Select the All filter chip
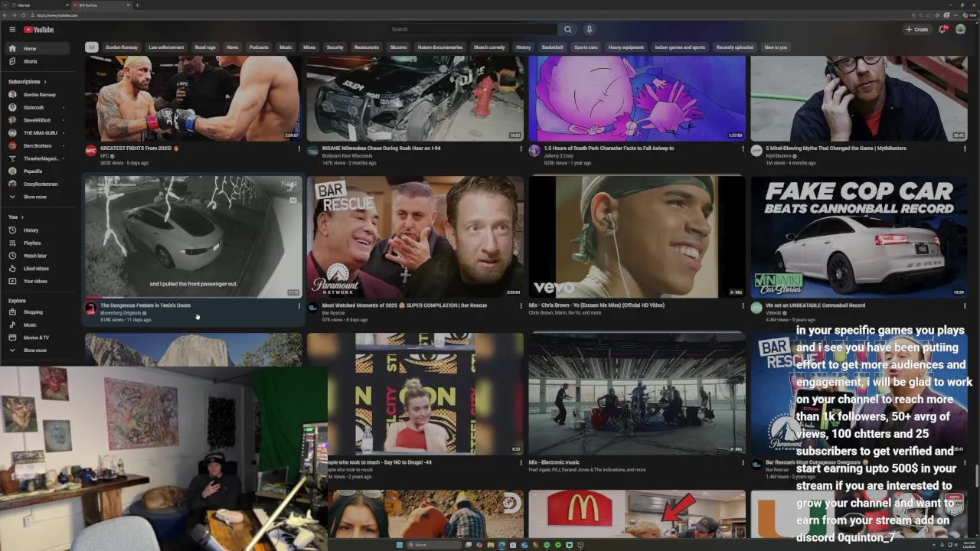Screen dimensions: 980x551 pyautogui.click(x=91, y=47)
